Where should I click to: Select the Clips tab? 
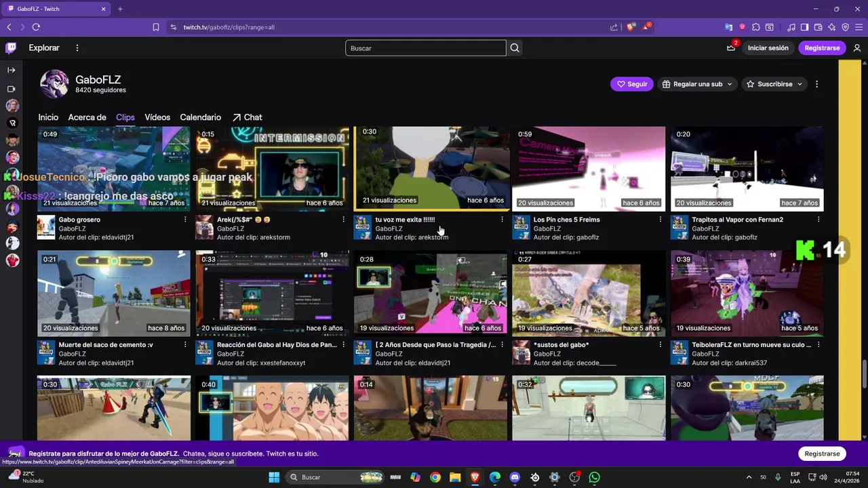click(125, 117)
